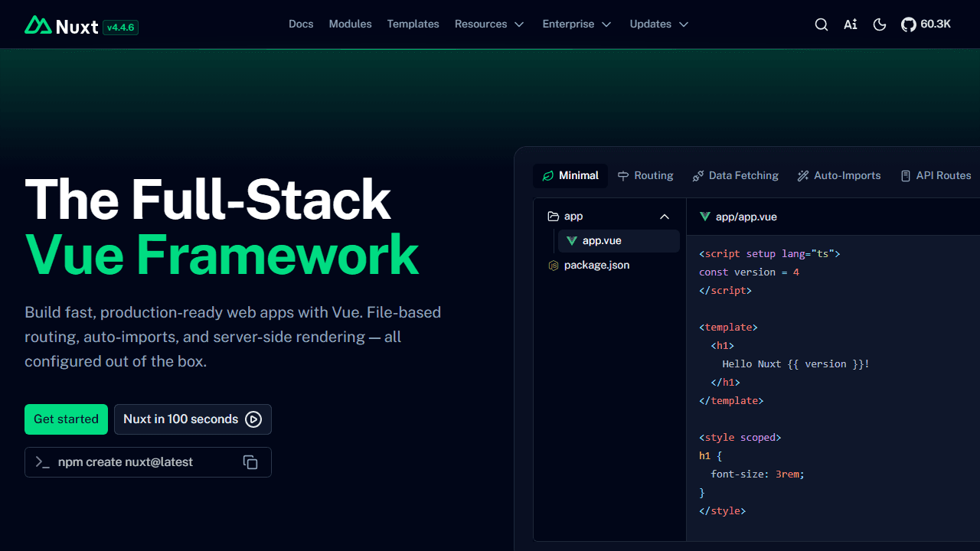Click the Nuxt logo icon

coord(38,25)
